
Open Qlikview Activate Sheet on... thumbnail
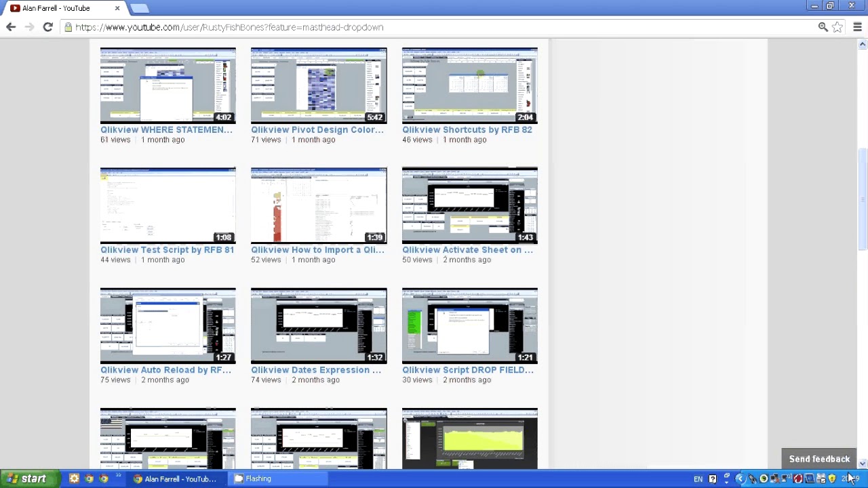pyautogui.click(x=470, y=205)
